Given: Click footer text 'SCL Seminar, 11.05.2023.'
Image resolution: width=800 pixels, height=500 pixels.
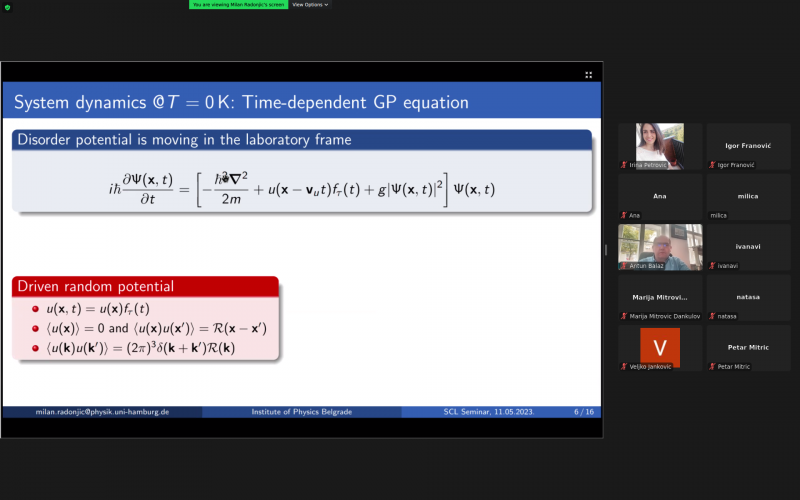Looking at the screenshot, I should (489, 412).
